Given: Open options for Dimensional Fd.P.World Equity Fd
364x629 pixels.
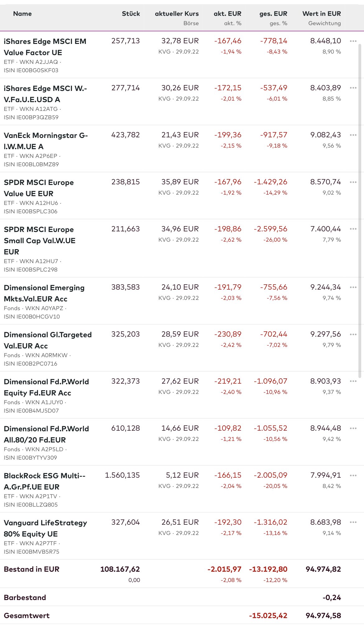Looking at the screenshot, I should point(353,381).
